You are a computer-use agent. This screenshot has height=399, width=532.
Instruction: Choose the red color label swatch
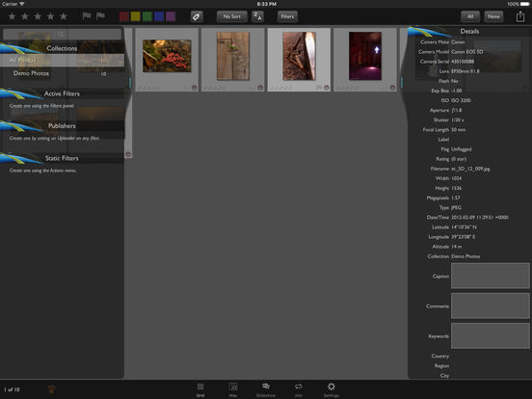click(x=123, y=16)
